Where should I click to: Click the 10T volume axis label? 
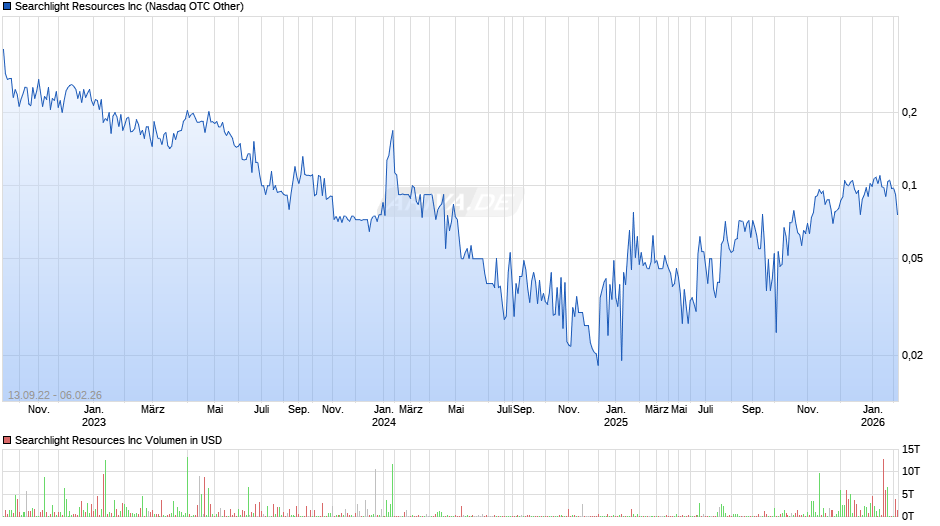click(x=911, y=471)
